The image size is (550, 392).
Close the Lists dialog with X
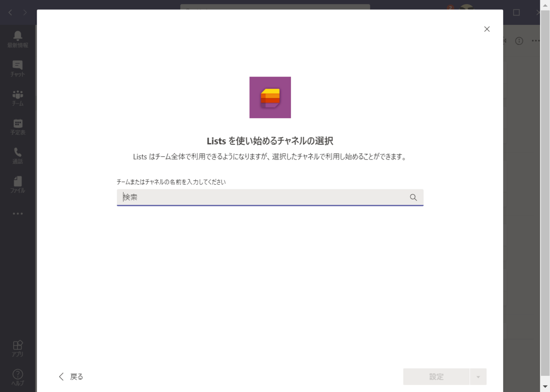point(487,29)
